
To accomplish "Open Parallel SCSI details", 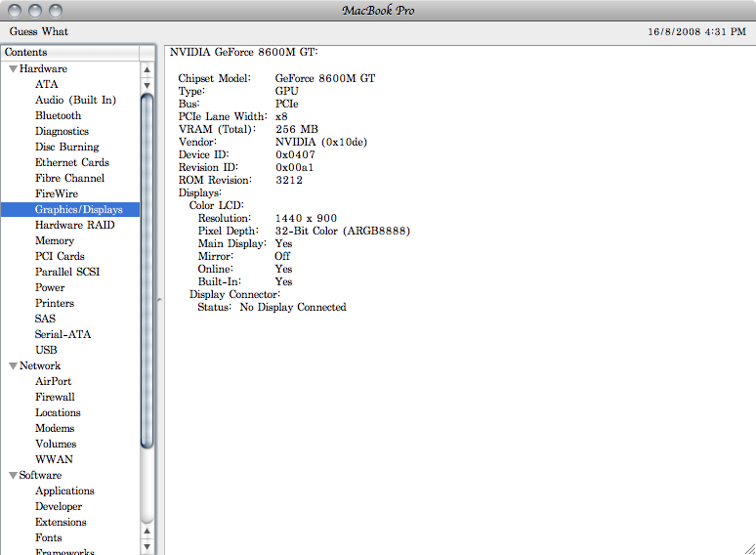I will 67,272.
